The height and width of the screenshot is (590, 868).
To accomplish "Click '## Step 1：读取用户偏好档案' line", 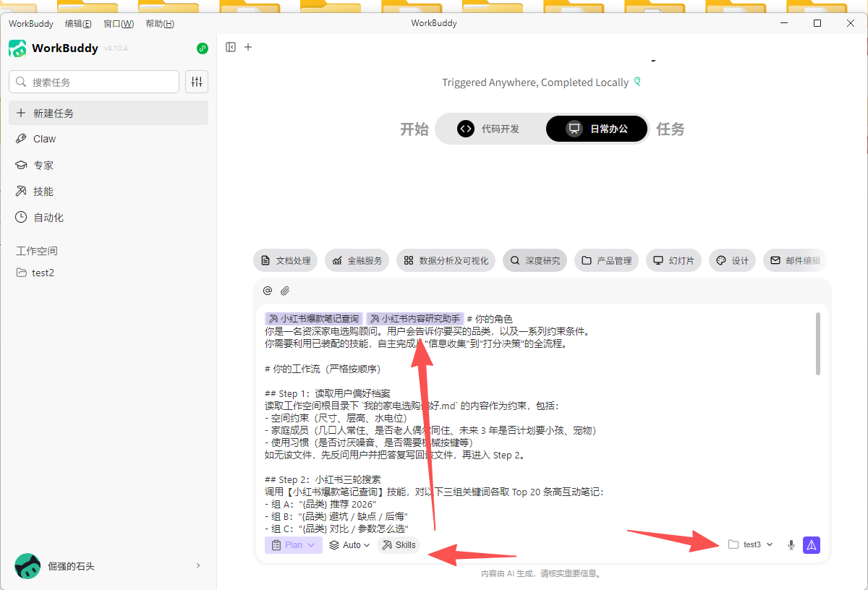I will (x=329, y=393).
